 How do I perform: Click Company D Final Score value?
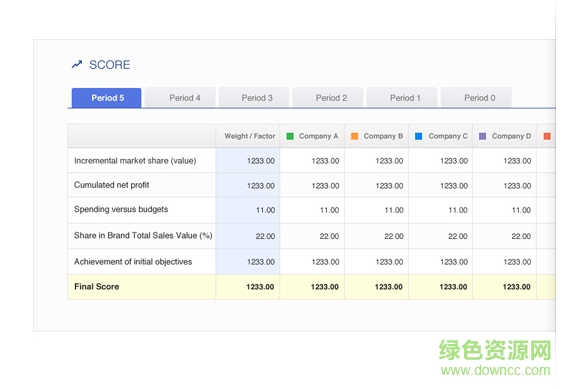point(517,287)
